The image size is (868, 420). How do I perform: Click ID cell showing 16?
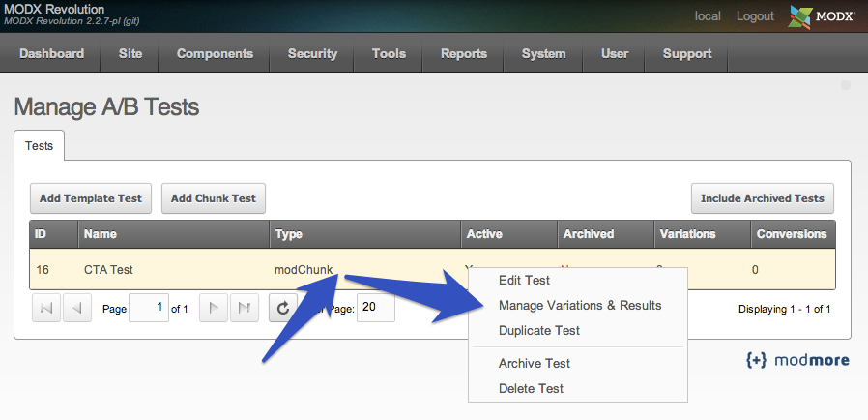pyautogui.click(x=43, y=270)
